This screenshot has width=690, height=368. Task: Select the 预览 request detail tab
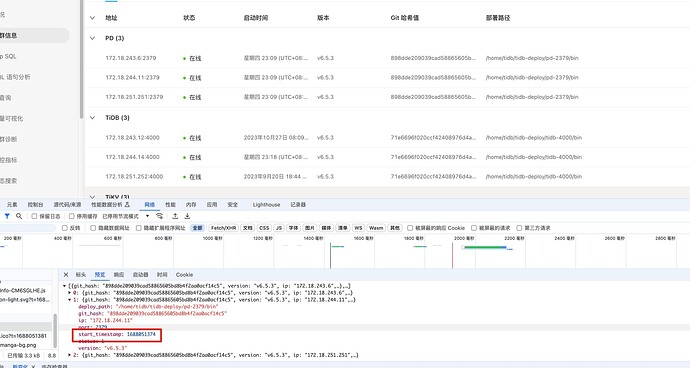pos(100,275)
